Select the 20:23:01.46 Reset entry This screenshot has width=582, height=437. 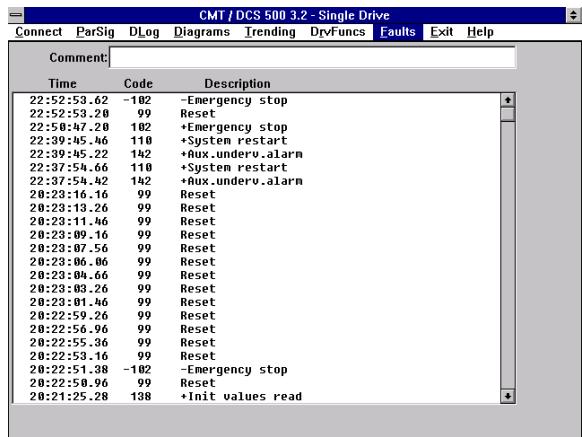point(256,302)
